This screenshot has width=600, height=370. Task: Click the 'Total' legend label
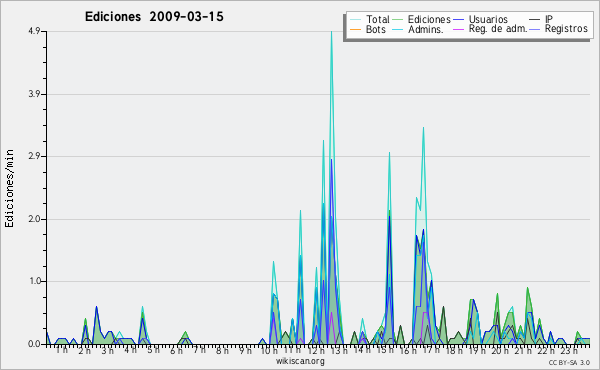point(378,19)
